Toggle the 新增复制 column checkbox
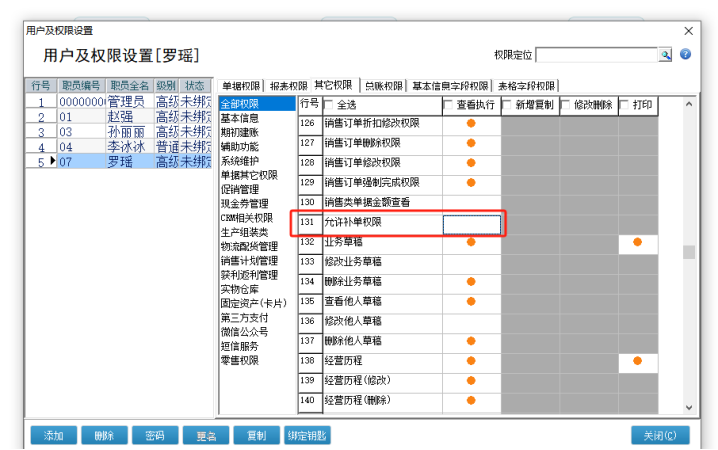This screenshot has height=450, width=718. click(x=506, y=105)
